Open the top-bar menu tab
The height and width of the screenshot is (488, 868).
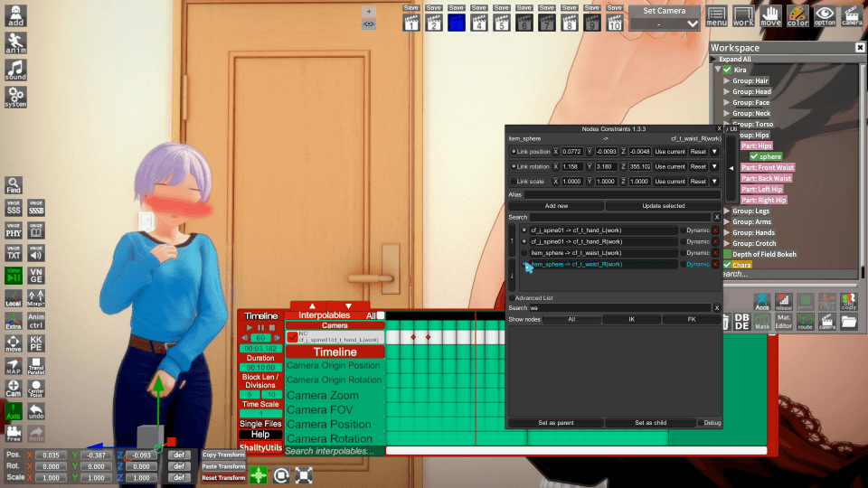[x=716, y=16]
